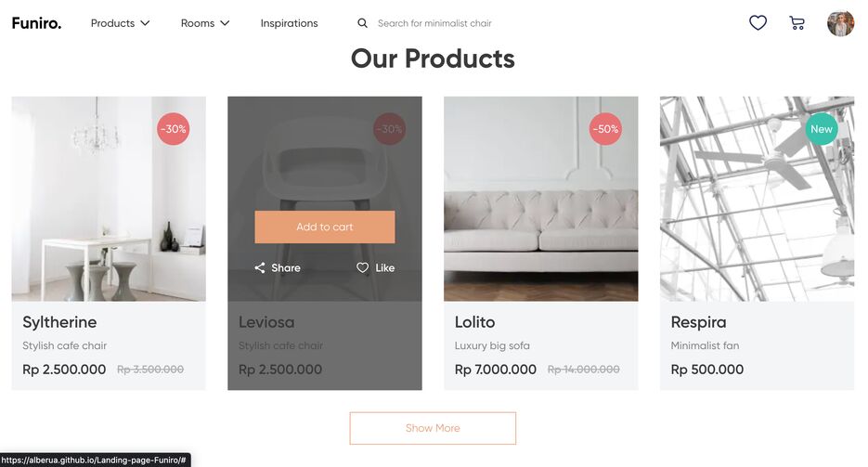Click the green New badge on Respira

pos(822,129)
